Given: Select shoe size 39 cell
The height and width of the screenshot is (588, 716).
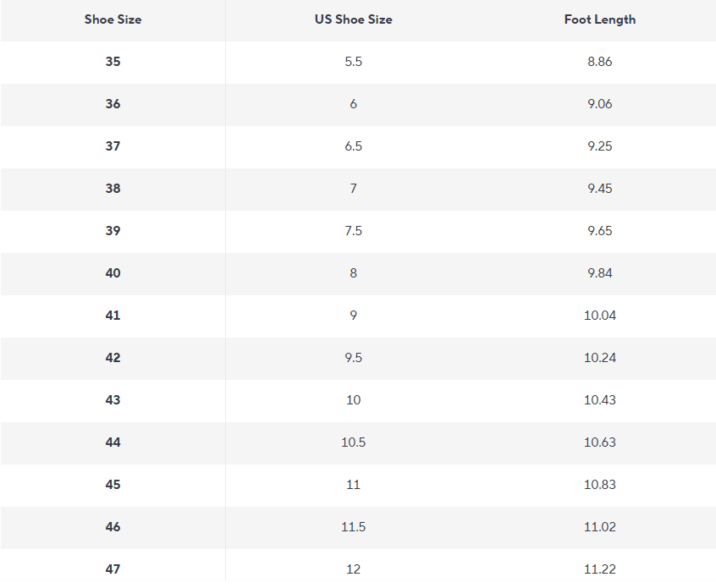Looking at the screenshot, I should (113, 230).
